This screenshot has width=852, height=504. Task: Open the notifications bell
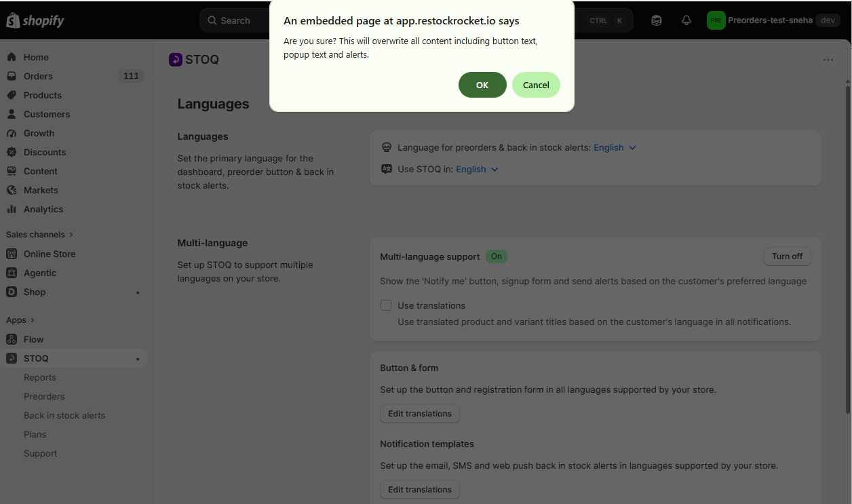[x=686, y=20]
